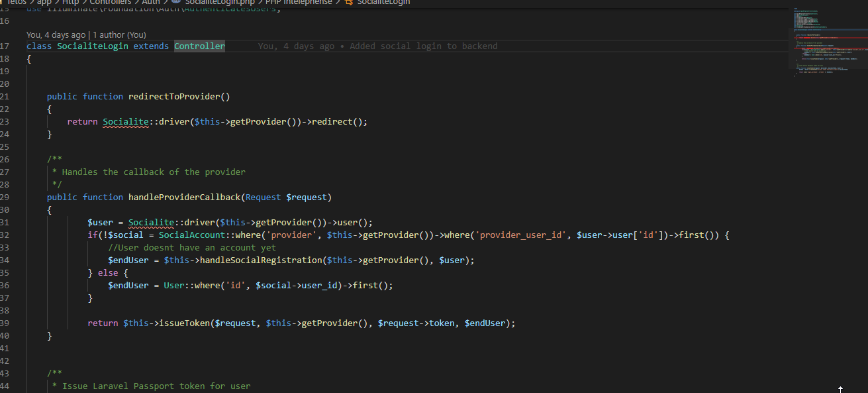The width and height of the screenshot is (868, 393).
Task: Open the 'Controllers' breadcrumb dropdown
Action: (110, 3)
